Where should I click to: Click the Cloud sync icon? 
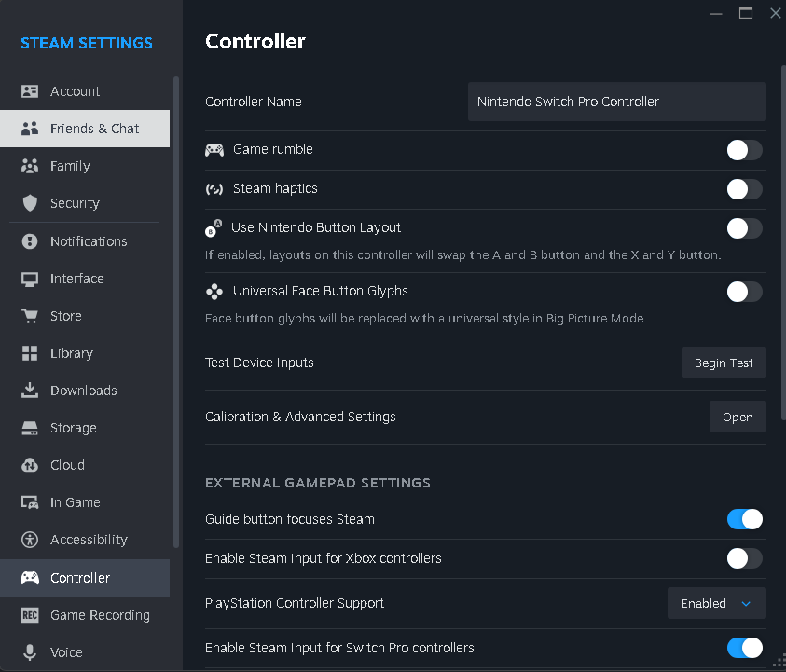click(30, 465)
